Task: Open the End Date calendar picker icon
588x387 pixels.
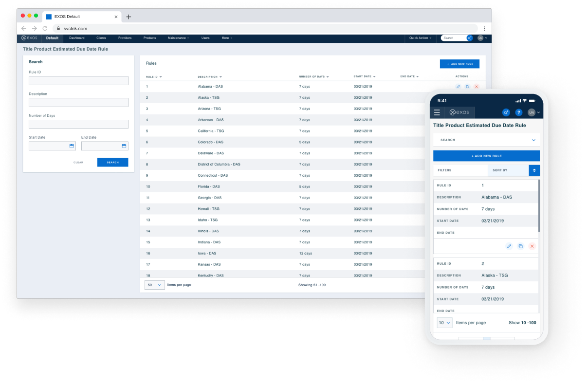Action: pyautogui.click(x=124, y=146)
